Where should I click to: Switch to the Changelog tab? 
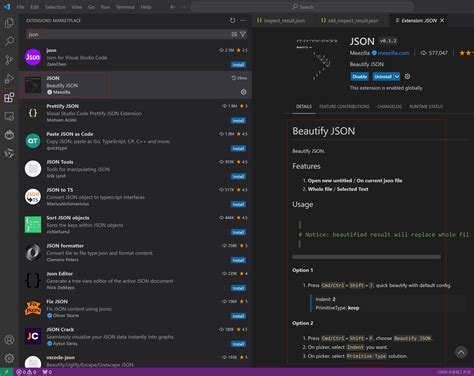point(389,106)
